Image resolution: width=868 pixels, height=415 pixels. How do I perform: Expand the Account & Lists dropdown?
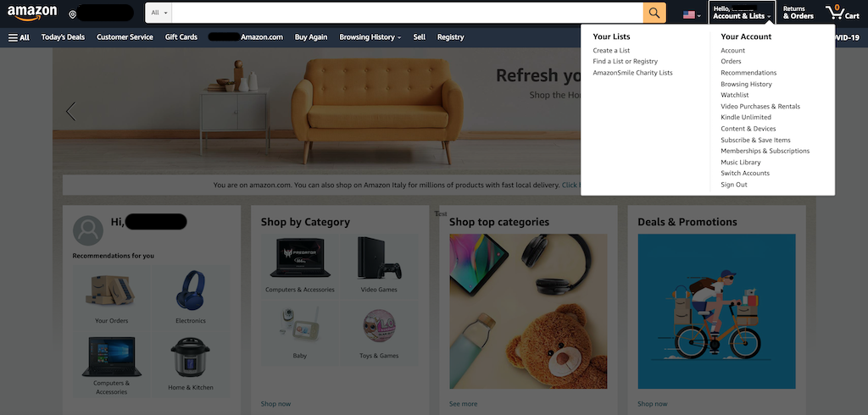coord(742,13)
